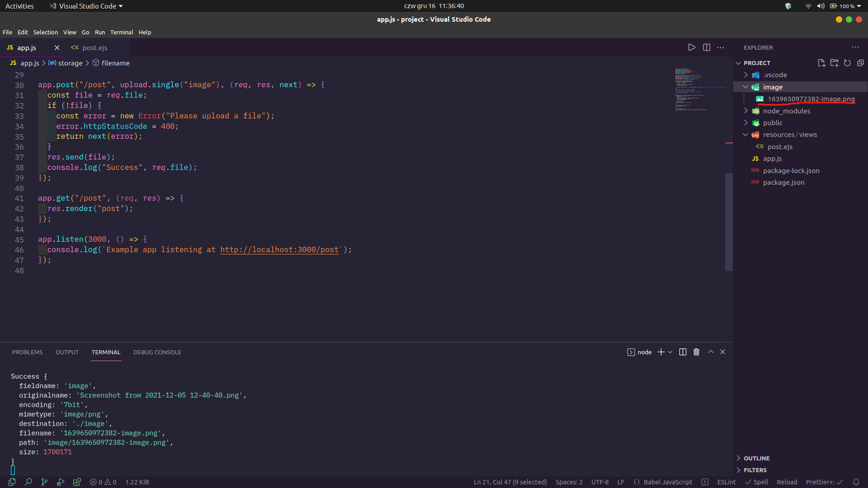Open the Selection menu
This screenshot has height=488, width=868.
coord(46,32)
